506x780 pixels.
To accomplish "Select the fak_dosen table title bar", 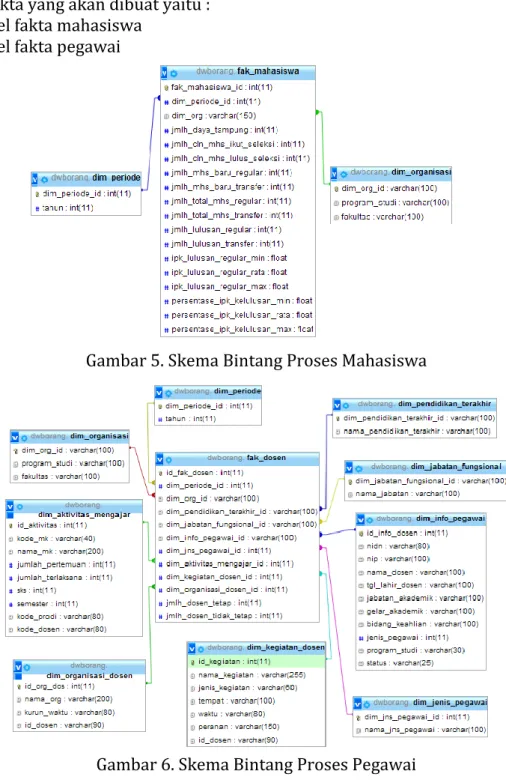I will coord(237,458).
